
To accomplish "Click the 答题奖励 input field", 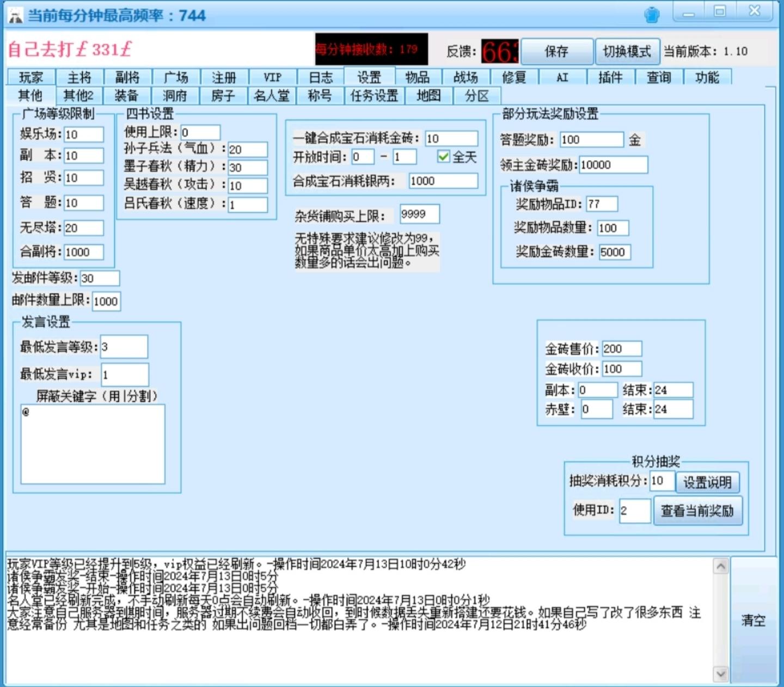I will (592, 139).
